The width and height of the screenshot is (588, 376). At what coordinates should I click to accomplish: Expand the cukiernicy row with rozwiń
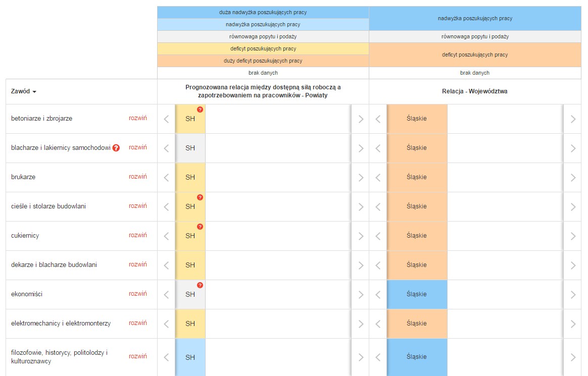(x=137, y=235)
